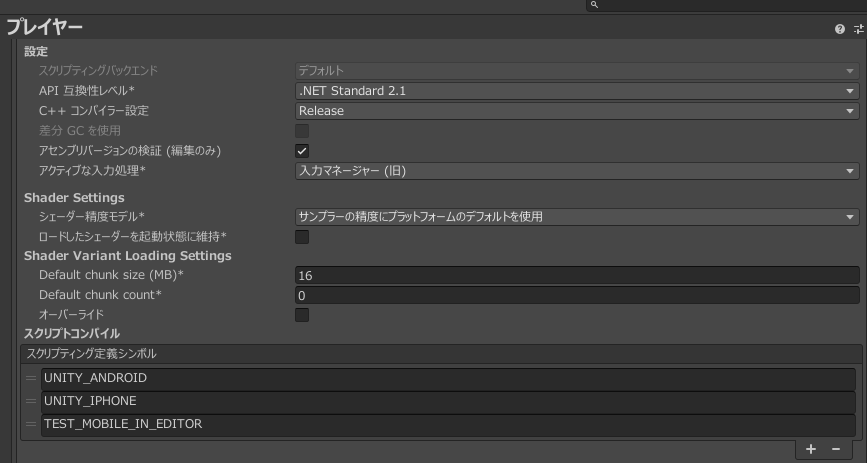
Task: Click the Default chunk count field
Action: pyautogui.click(x=577, y=296)
